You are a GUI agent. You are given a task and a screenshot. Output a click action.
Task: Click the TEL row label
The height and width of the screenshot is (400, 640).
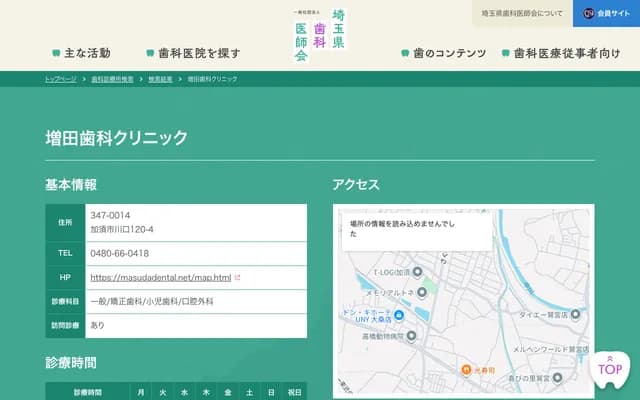coord(65,253)
